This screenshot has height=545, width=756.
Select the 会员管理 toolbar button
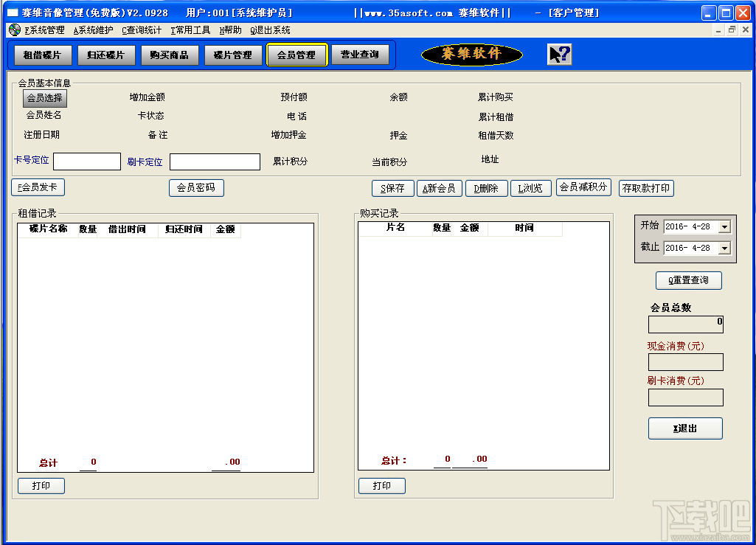pyautogui.click(x=296, y=55)
